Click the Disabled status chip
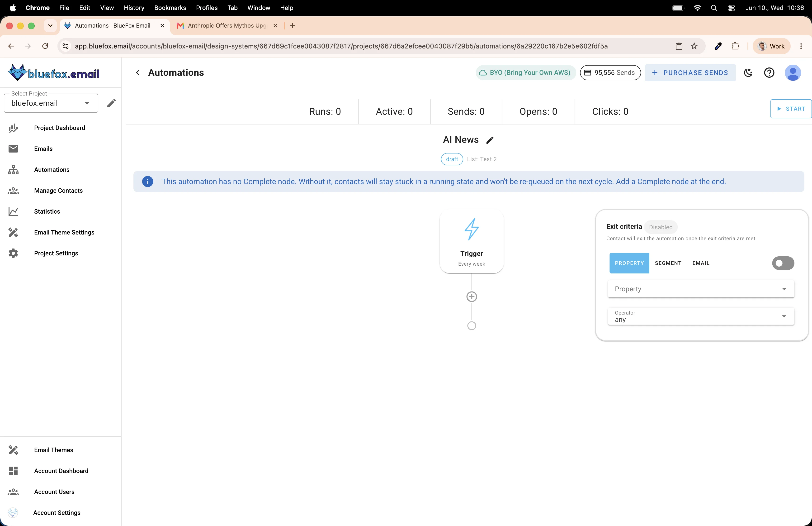 click(x=661, y=227)
